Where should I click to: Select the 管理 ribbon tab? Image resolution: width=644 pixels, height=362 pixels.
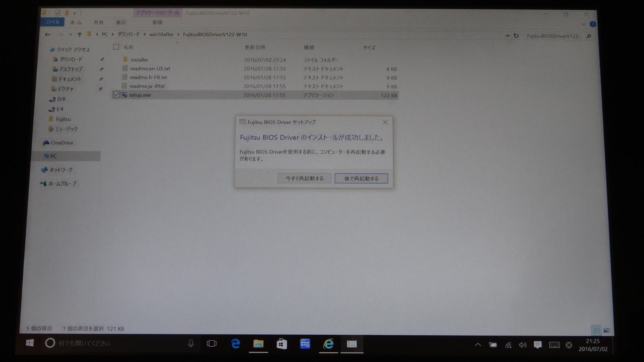click(x=157, y=23)
